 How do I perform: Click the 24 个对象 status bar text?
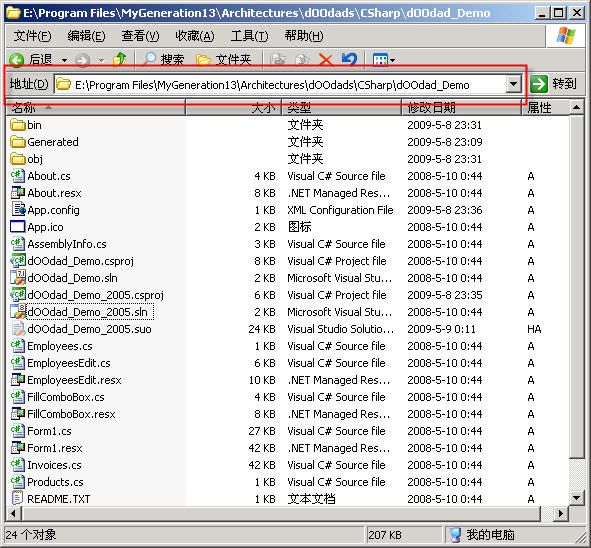click(31, 534)
